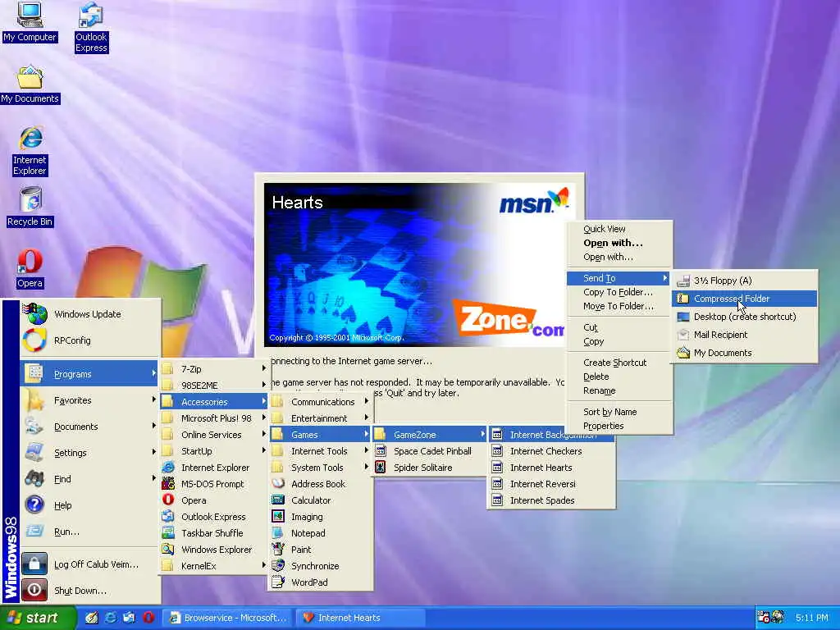840x630 pixels.
Task: Expand the 98SE2ME program folder
Action: [x=214, y=386]
